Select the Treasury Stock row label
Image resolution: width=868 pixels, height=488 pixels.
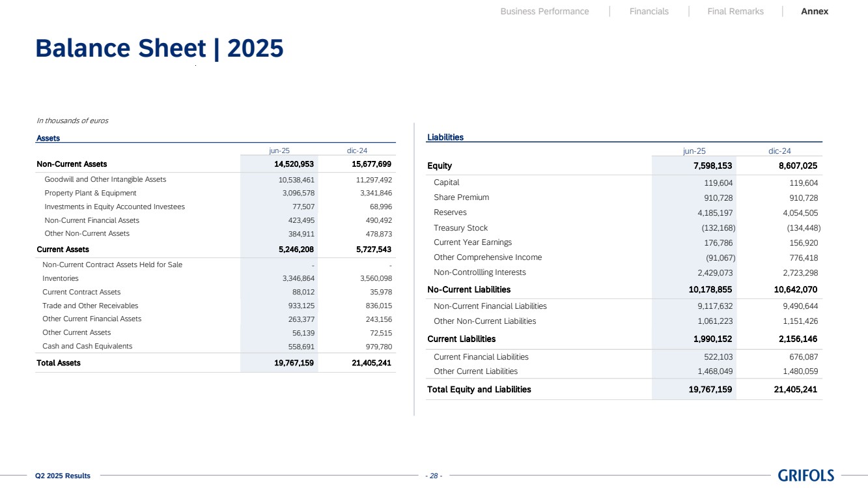(460, 228)
